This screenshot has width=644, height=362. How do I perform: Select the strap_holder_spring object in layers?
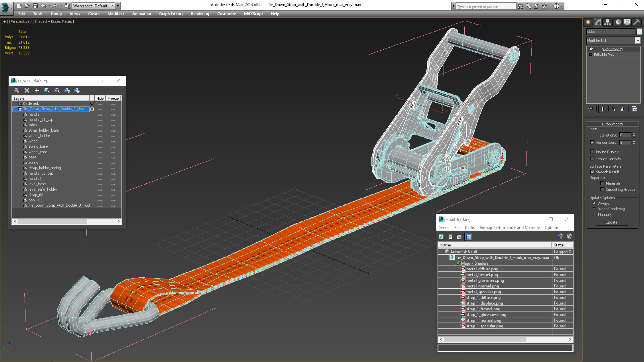[x=44, y=168]
